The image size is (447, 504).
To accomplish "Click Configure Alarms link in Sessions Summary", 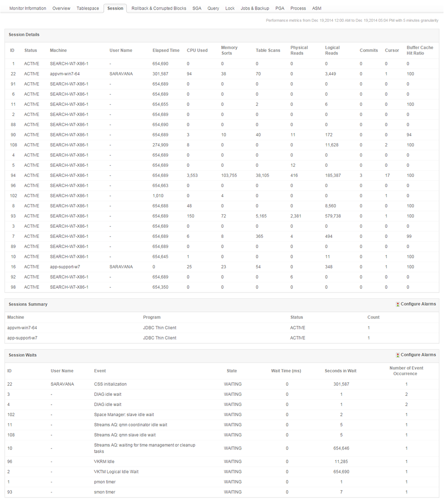I will point(418,304).
